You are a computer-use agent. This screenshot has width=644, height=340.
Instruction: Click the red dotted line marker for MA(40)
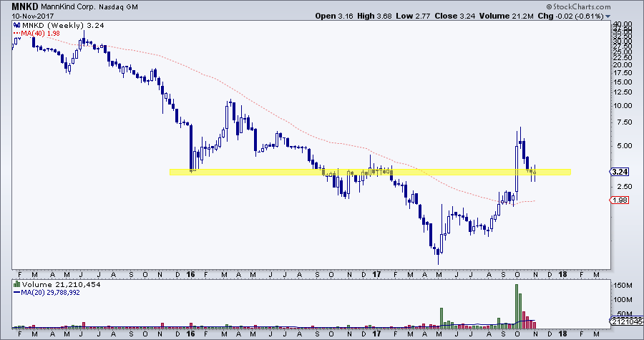tap(16, 33)
